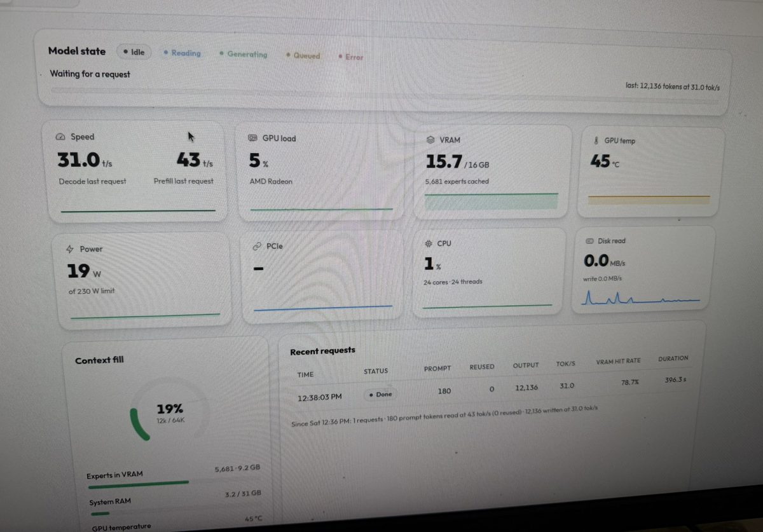The height and width of the screenshot is (532, 763).
Task: Click the 12,136 output cell in the table
Action: coord(526,388)
